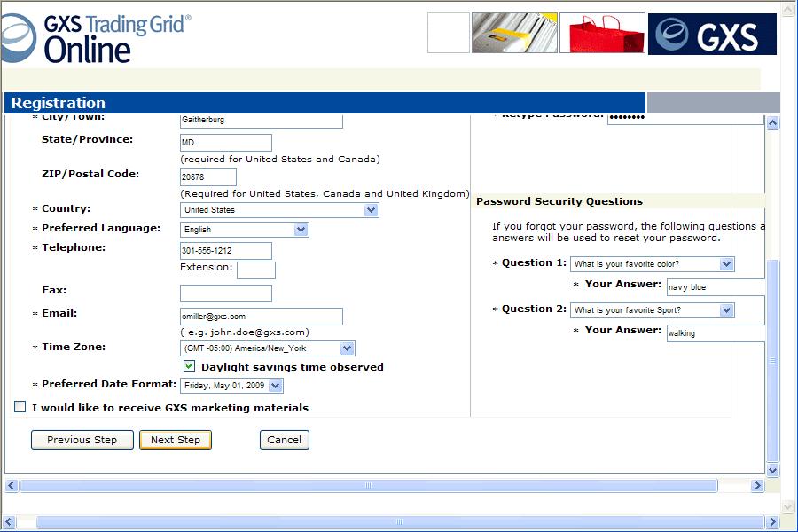Image resolution: width=798 pixels, height=532 pixels.
Task: Click the Cancel button
Action: click(x=285, y=440)
